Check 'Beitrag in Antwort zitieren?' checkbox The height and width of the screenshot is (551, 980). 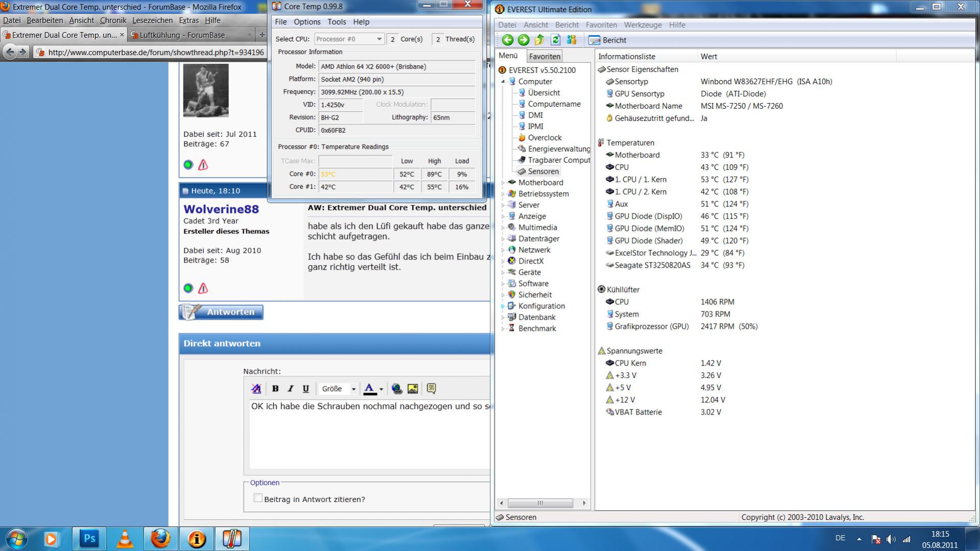coord(258,498)
